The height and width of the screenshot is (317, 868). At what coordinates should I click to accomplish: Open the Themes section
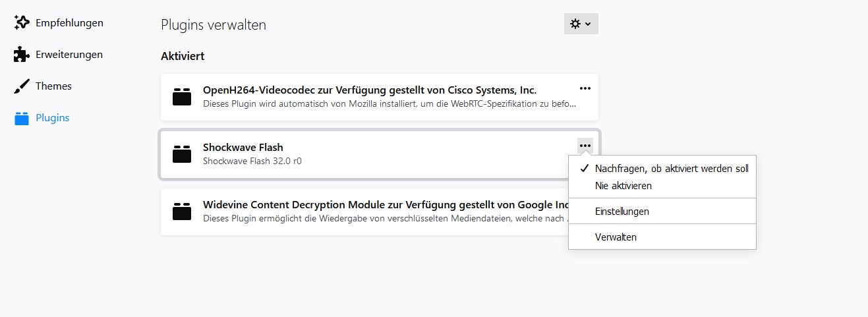pyautogui.click(x=53, y=86)
